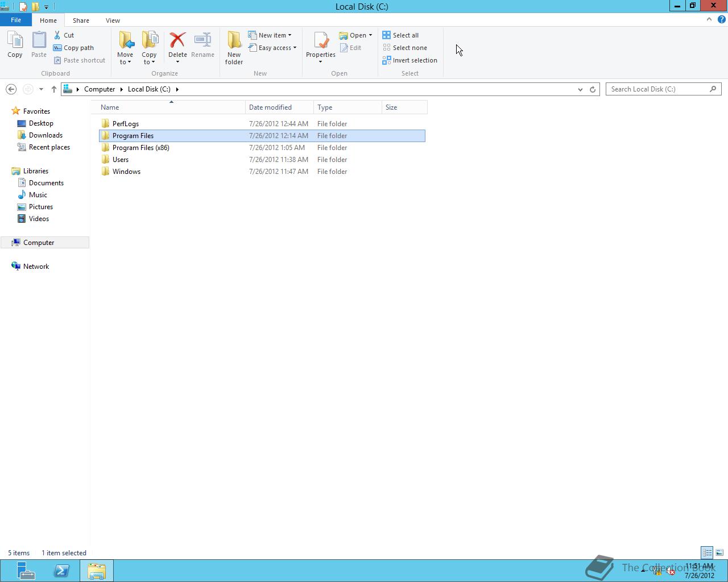Go up one level with Up arrow
This screenshot has height=582, width=728.
coord(54,89)
